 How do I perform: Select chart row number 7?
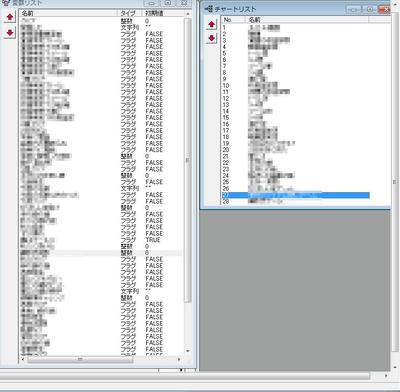coord(295,66)
